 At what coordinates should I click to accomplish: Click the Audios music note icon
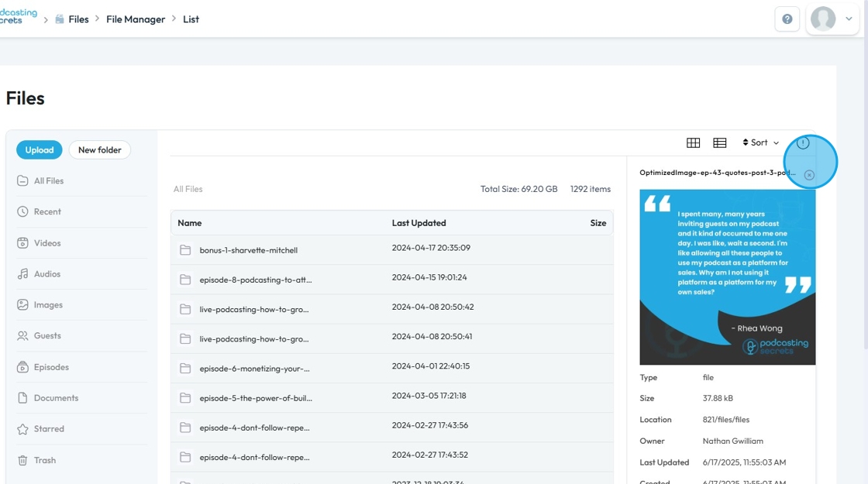(x=22, y=274)
